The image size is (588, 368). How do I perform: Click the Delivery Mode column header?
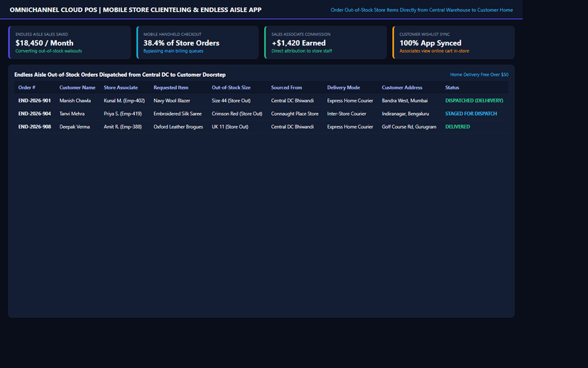click(344, 87)
